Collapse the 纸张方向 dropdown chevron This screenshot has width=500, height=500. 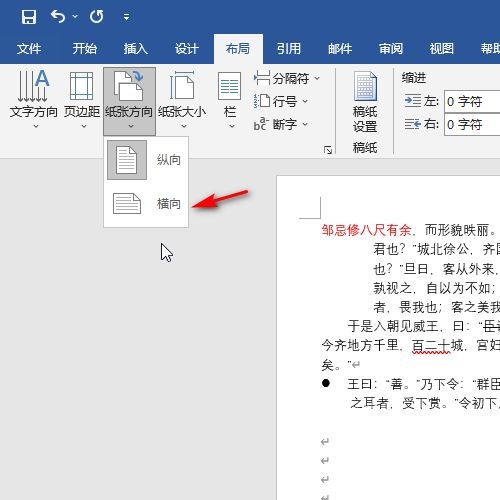click(131, 126)
